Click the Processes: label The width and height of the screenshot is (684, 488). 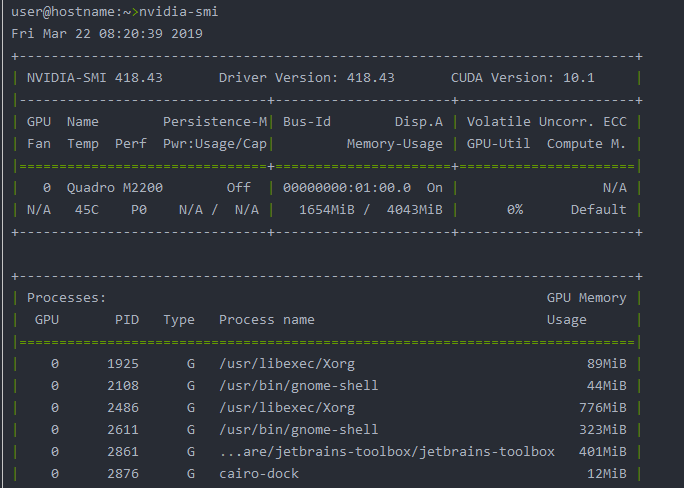67,297
